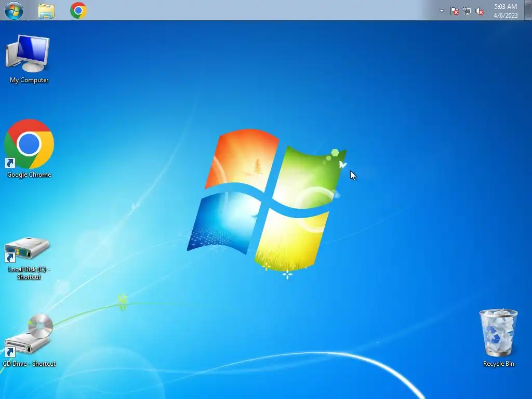This screenshot has height=399, width=532.
Task: Click the 'Google Chrome' label text
Action: (x=29, y=175)
